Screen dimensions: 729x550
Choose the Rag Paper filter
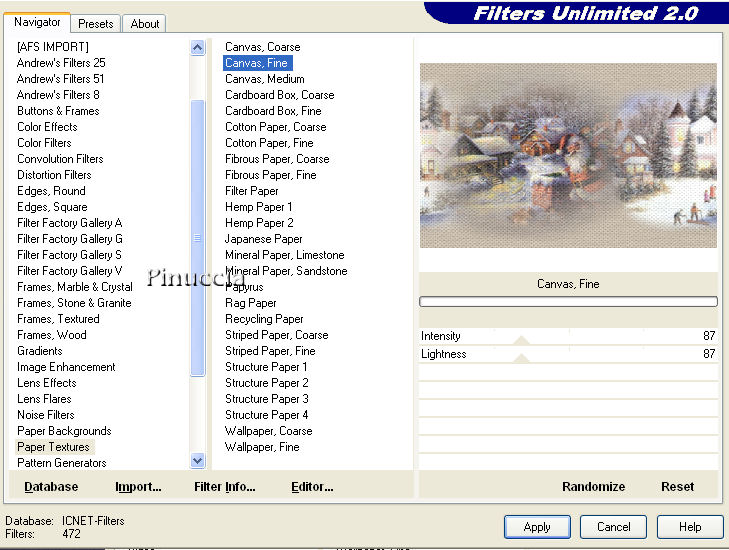pyautogui.click(x=251, y=303)
